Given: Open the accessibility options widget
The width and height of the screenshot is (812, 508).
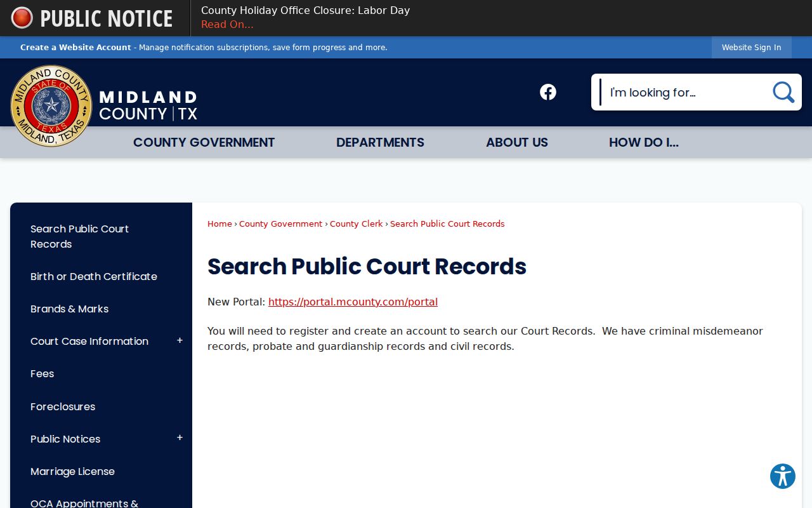Looking at the screenshot, I should [x=783, y=476].
